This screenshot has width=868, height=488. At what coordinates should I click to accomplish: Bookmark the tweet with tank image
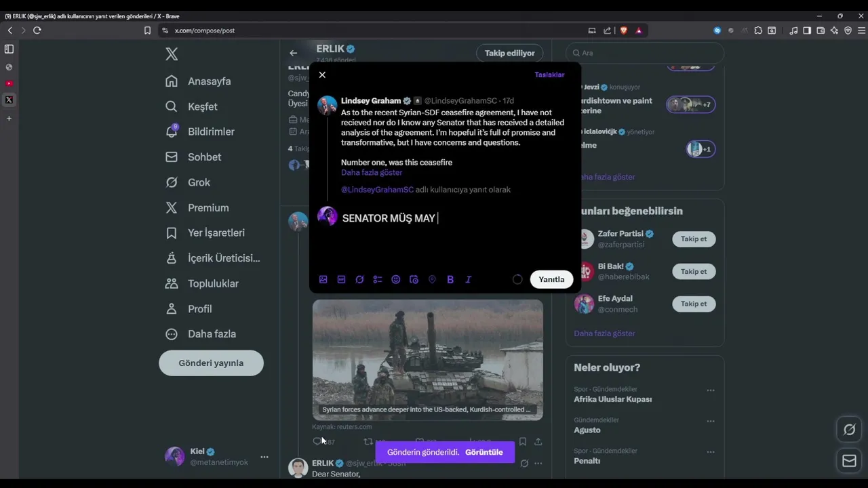pyautogui.click(x=523, y=441)
